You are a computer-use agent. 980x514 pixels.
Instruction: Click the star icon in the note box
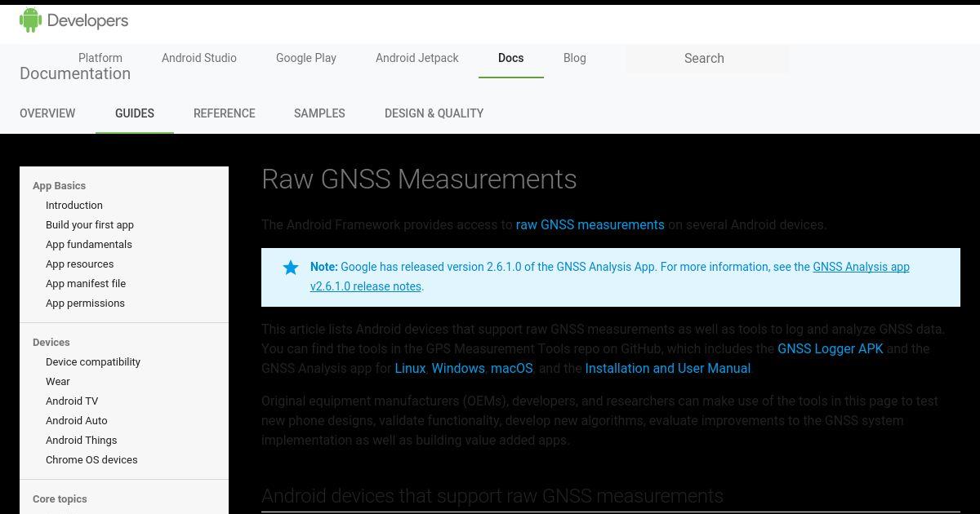[291, 268]
